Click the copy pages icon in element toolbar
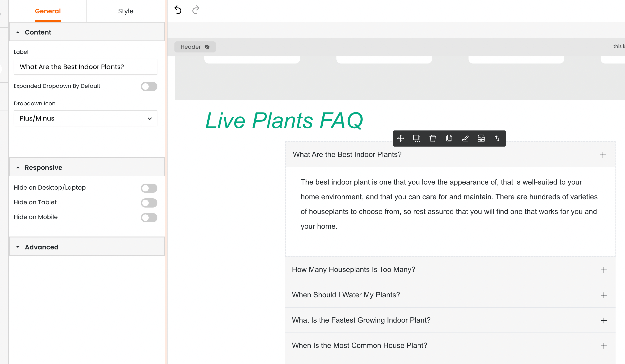Image resolution: width=625 pixels, height=364 pixels. (x=449, y=138)
